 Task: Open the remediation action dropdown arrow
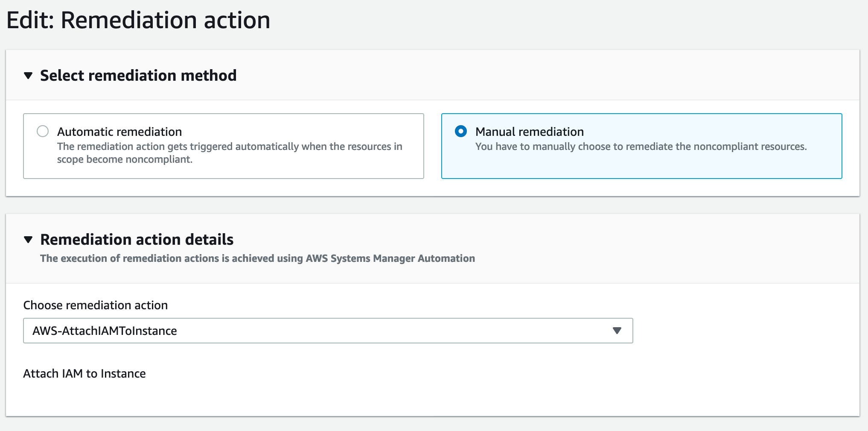click(617, 331)
